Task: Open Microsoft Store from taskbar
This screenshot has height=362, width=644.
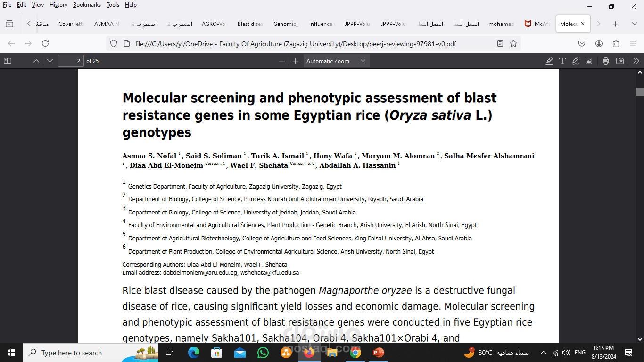Action: pyautogui.click(x=216, y=353)
